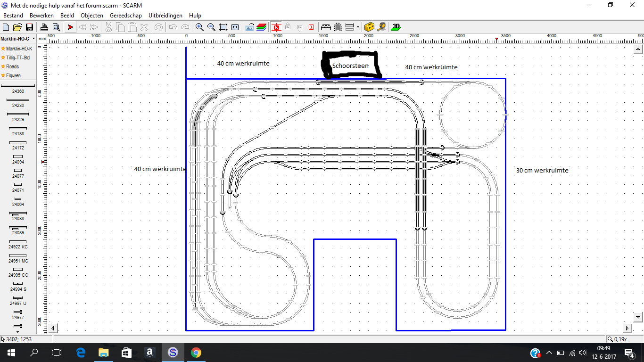Image resolution: width=644 pixels, height=362 pixels.
Task: Open Chrome from the taskbar
Action: tap(196, 353)
